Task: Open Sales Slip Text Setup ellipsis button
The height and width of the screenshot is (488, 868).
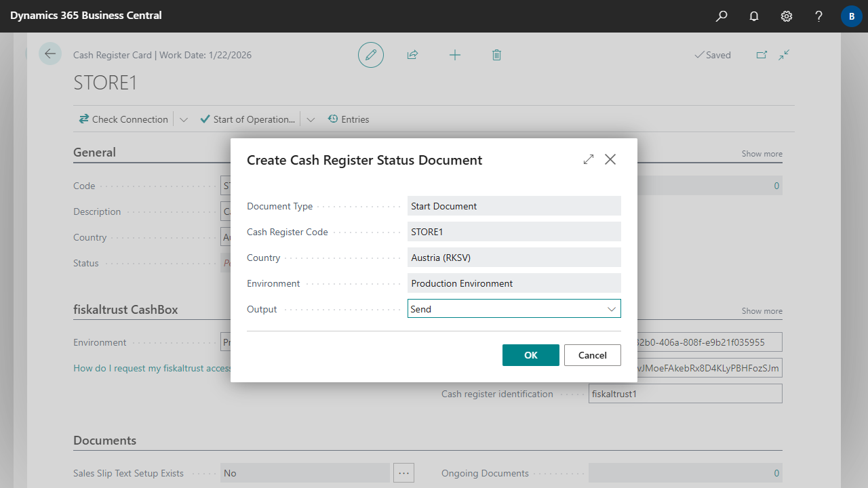Action: [404, 473]
